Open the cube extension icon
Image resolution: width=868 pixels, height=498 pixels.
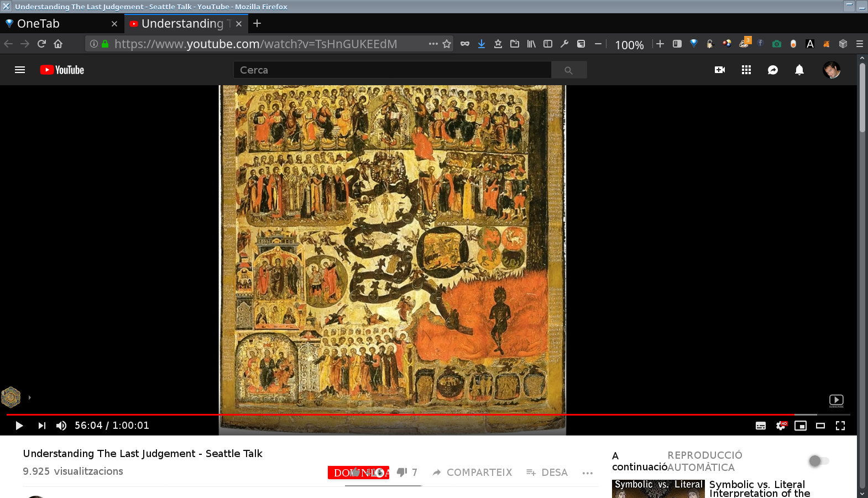click(843, 44)
